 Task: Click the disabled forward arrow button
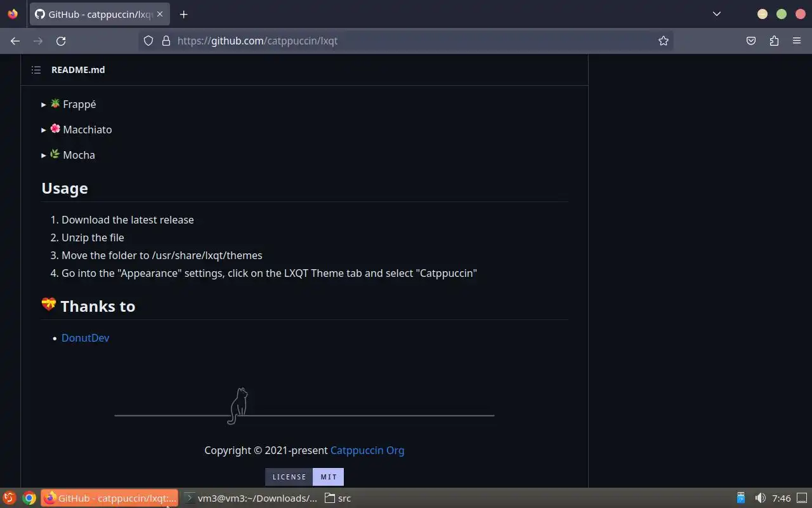point(38,41)
